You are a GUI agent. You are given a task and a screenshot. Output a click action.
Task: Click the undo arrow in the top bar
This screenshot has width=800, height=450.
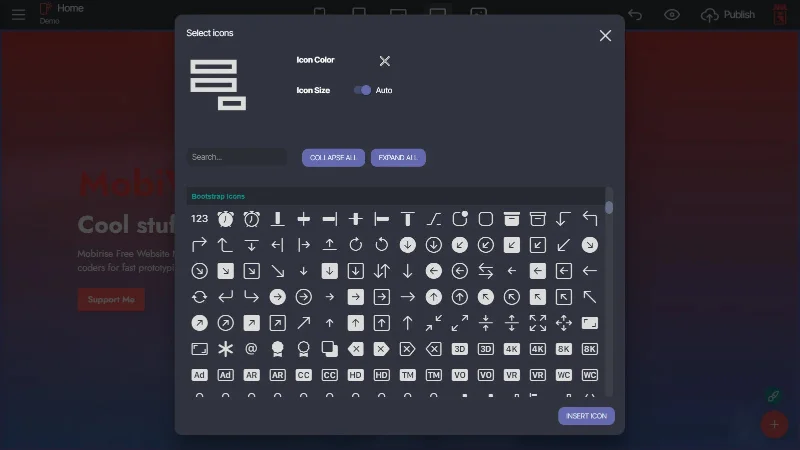point(635,15)
